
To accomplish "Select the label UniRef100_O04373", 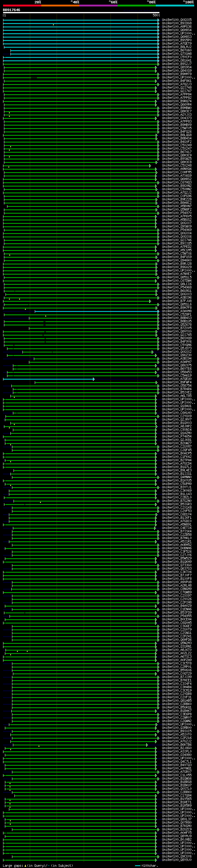I will [x=176, y=118].
